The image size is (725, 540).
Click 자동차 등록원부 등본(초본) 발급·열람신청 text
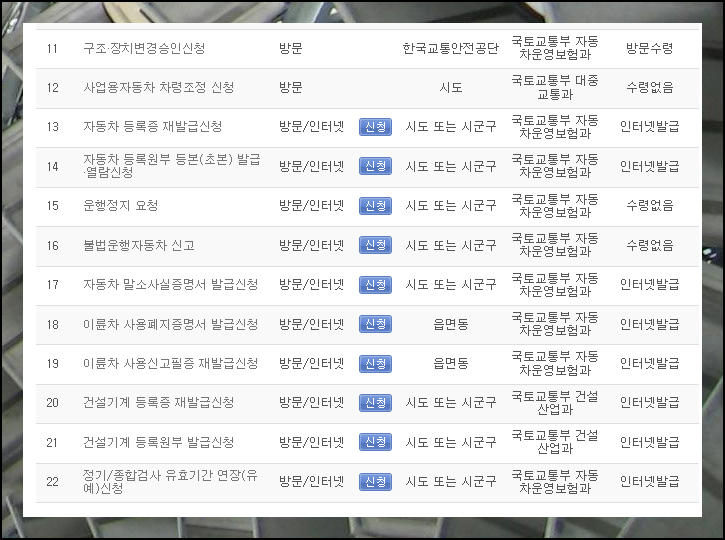pos(172,166)
